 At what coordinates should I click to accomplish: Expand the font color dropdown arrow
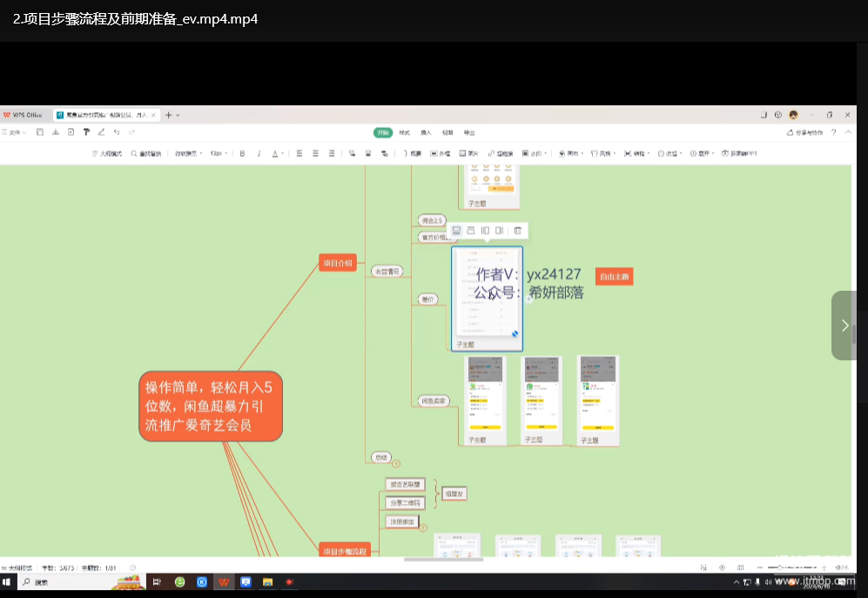click(283, 154)
